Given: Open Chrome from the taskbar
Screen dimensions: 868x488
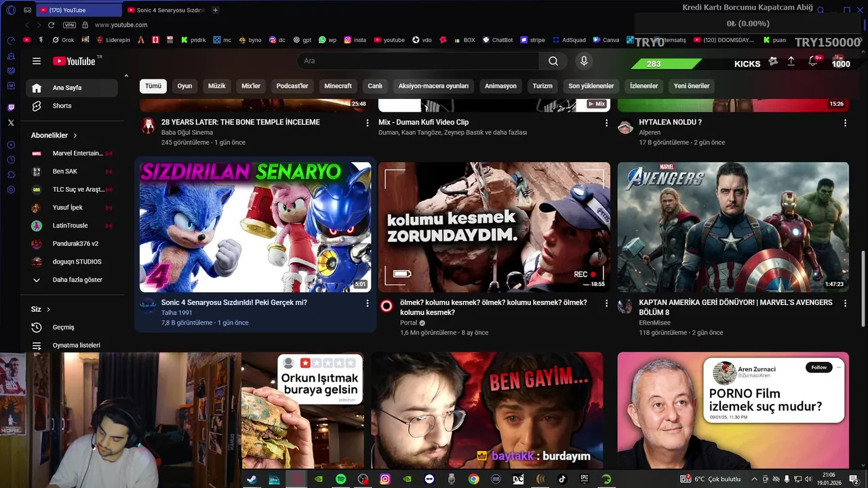Looking at the screenshot, I should (473, 479).
